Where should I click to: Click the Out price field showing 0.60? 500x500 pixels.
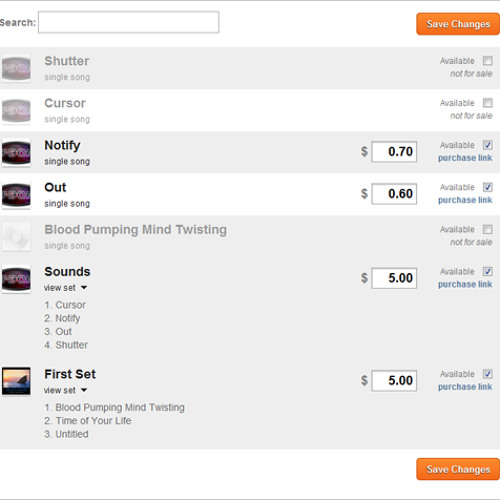394,194
